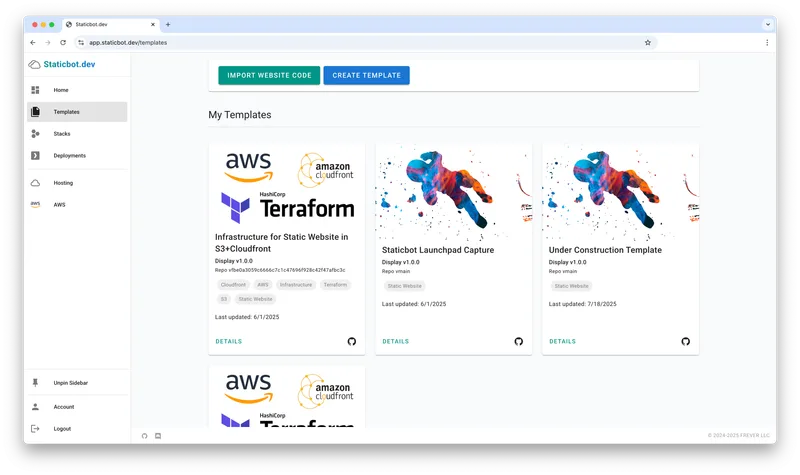The height and width of the screenshot is (475, 800).
Task: Click the Logout label in sidebar
Action: coord(62,429)
